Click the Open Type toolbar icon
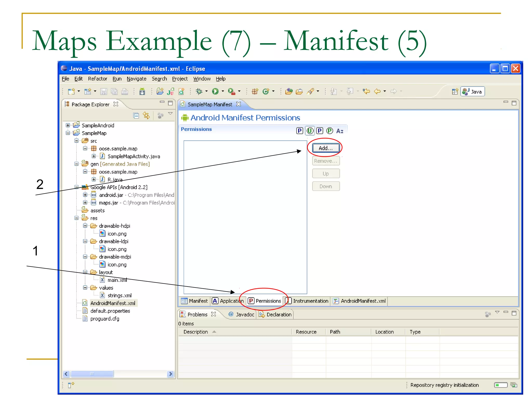This screenshot has width=532, height=399. (289, 91)
